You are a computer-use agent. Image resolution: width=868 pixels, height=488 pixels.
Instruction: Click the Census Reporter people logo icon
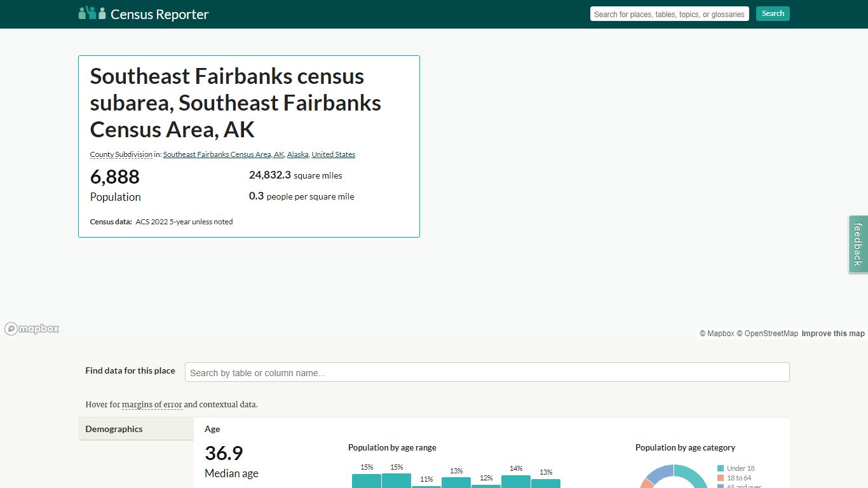pyautogui.click(x=92, y=13)
